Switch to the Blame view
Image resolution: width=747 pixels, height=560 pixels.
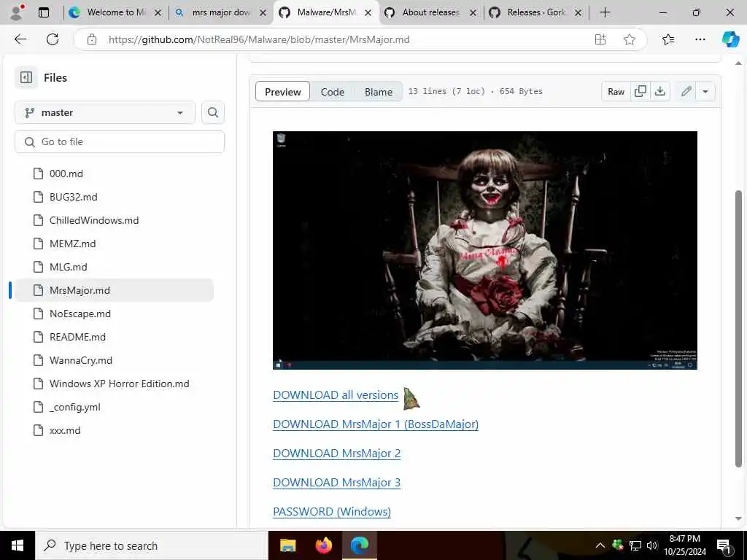[379, 91]
